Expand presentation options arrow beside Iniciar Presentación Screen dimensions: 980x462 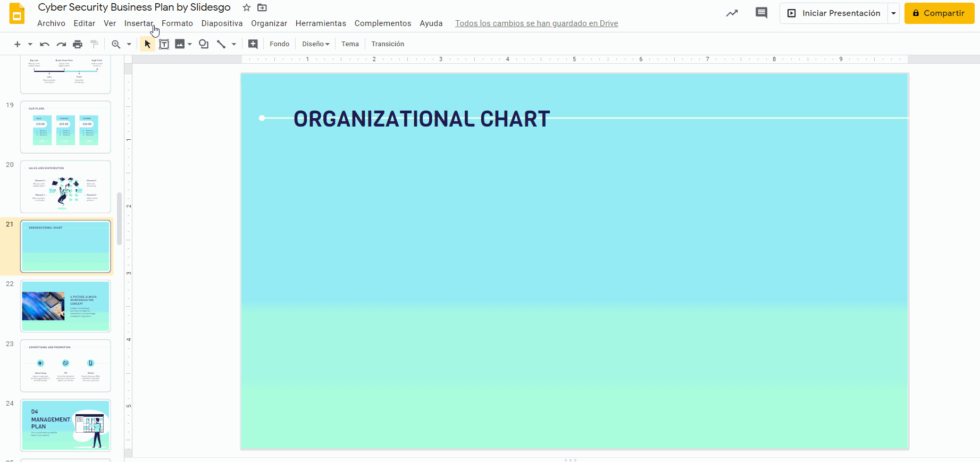893,13
